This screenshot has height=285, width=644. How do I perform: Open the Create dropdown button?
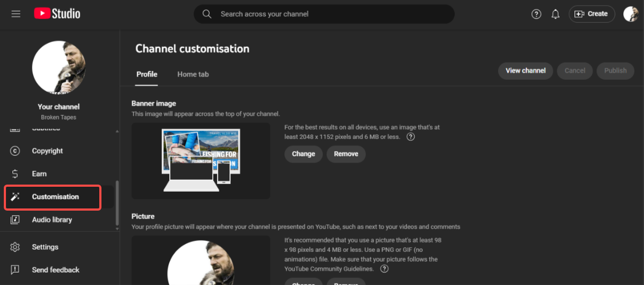coord(591,14)
